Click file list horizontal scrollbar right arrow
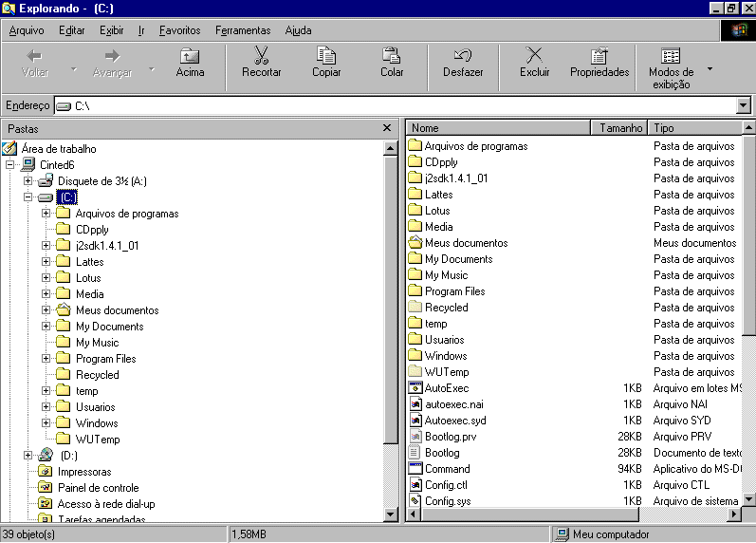Screen dimensions: 756x543 point(734,515)
